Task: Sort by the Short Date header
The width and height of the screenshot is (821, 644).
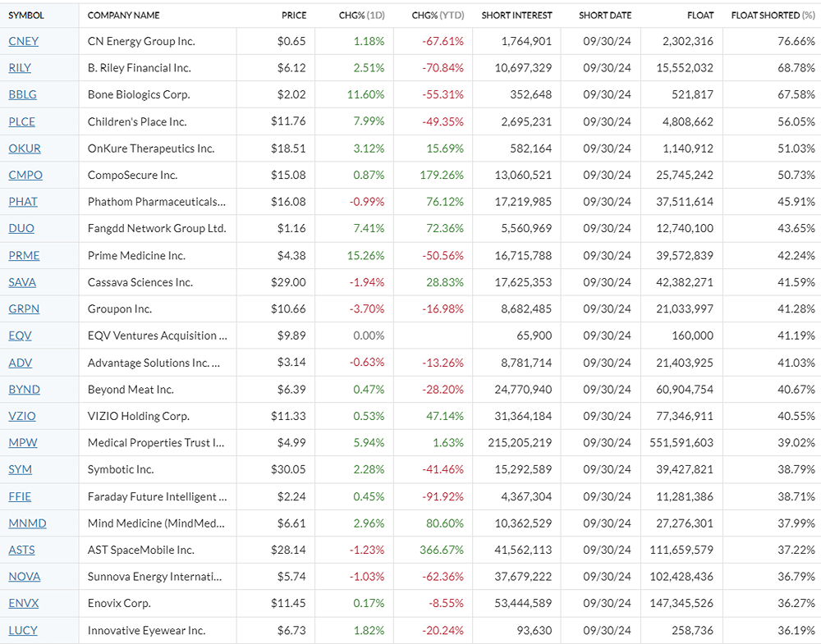Action: pos(604,15)
